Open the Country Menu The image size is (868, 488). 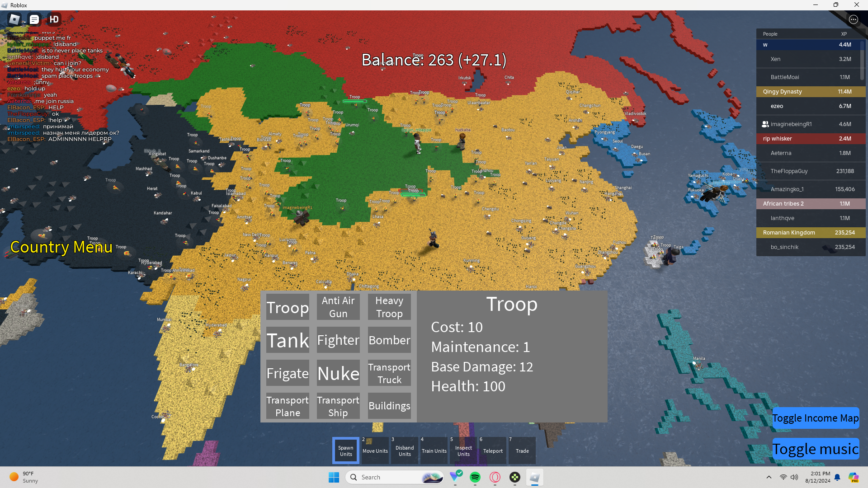(x=61, y=247)
